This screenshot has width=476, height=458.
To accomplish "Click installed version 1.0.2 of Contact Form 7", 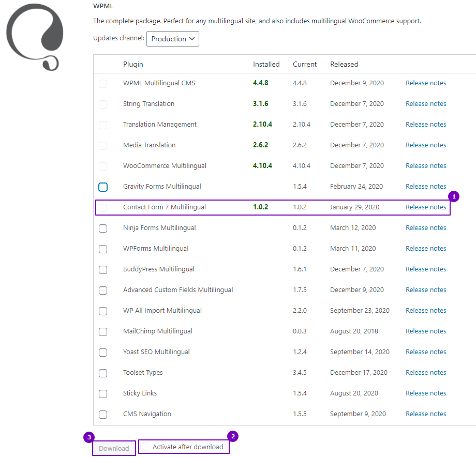I will pos(260,207).
